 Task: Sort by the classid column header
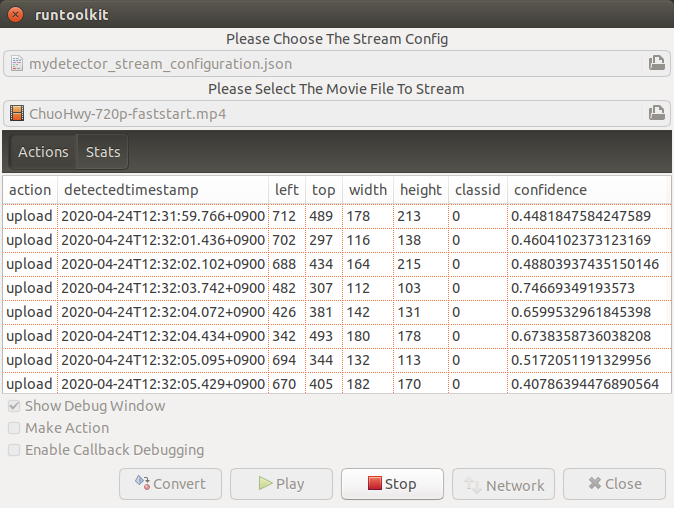[x=478, y=190]
